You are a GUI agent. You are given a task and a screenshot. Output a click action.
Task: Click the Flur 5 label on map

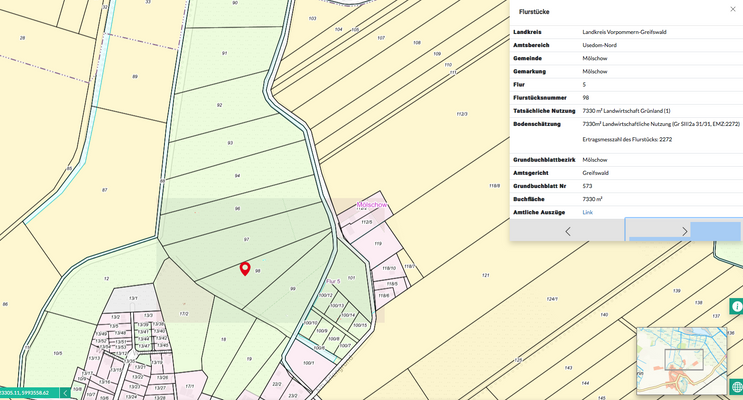click(x=333, y=282)
